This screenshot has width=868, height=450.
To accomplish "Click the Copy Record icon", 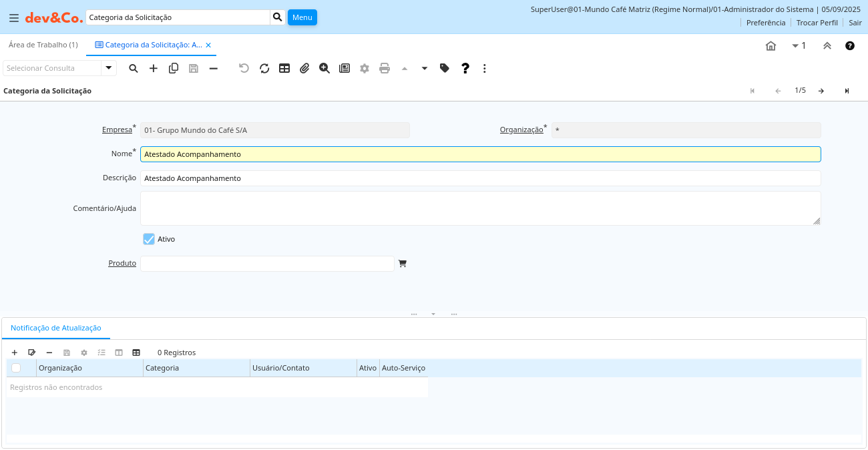I will point(174,68).
